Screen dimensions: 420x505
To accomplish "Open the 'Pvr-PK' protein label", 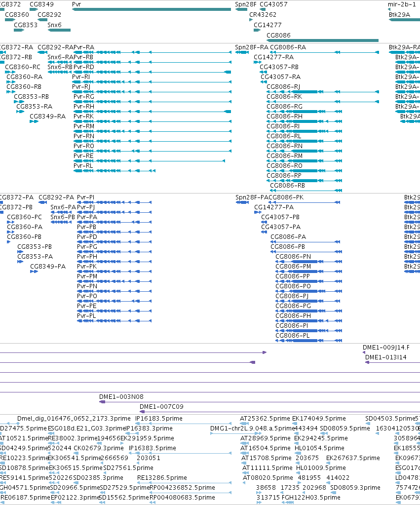I will [87, 266].
